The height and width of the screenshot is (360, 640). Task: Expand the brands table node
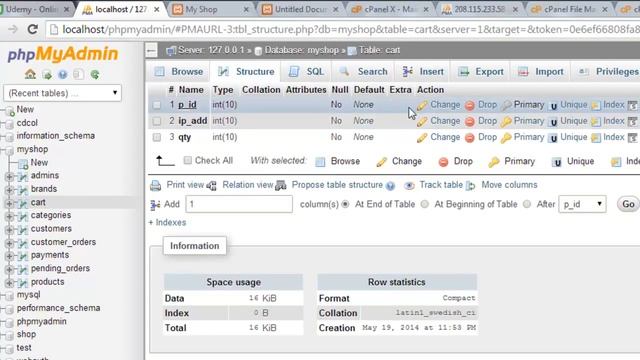[x=9, y=190]
